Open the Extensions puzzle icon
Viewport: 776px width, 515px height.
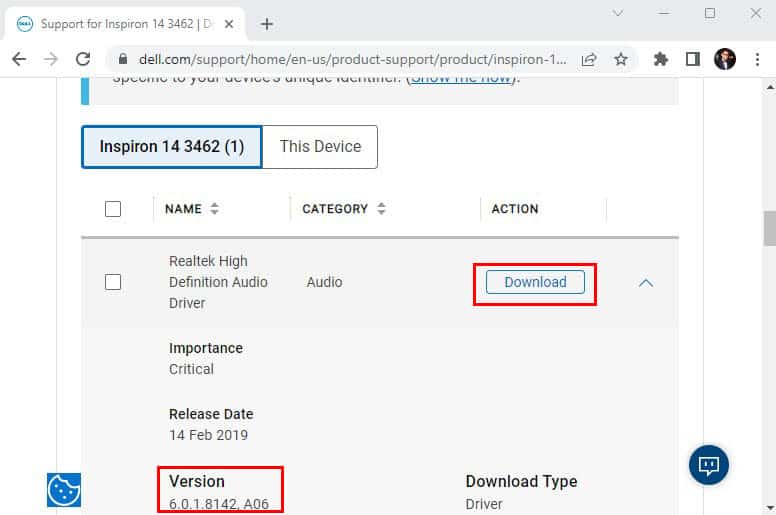pos(661,59)
